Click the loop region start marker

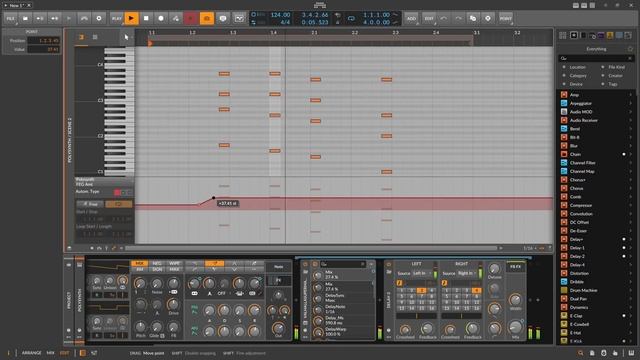[x=150, y=43]
